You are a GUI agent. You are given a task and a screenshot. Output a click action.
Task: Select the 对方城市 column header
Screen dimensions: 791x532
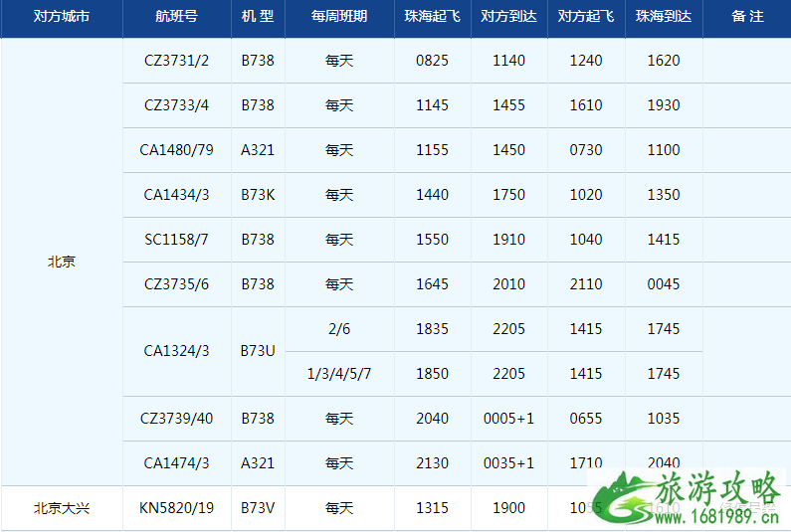tap(62, 17)
